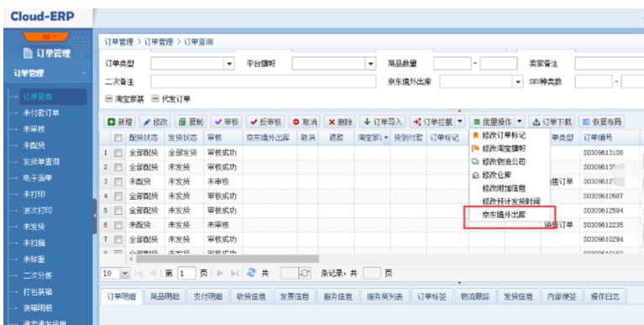The width and height of the screenshot is (644, 325).
Task: Open the 订单拦截 split-button arrow
Action: click(460, 122)
